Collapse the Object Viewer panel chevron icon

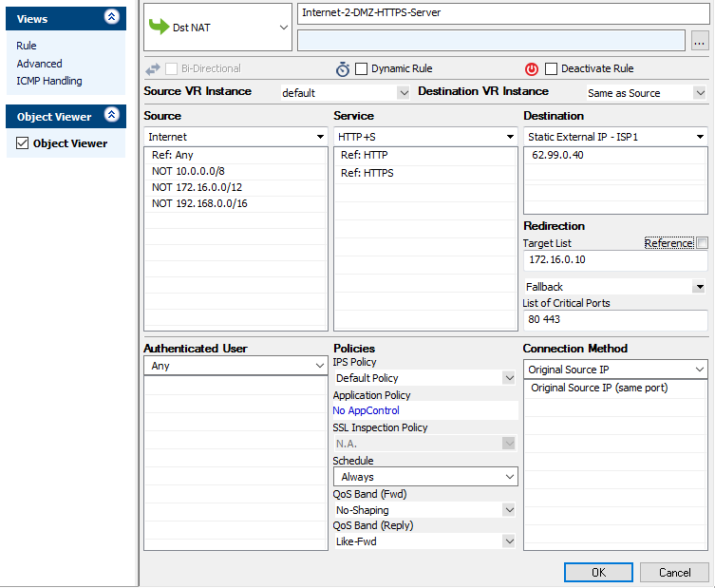pos(112,114)
